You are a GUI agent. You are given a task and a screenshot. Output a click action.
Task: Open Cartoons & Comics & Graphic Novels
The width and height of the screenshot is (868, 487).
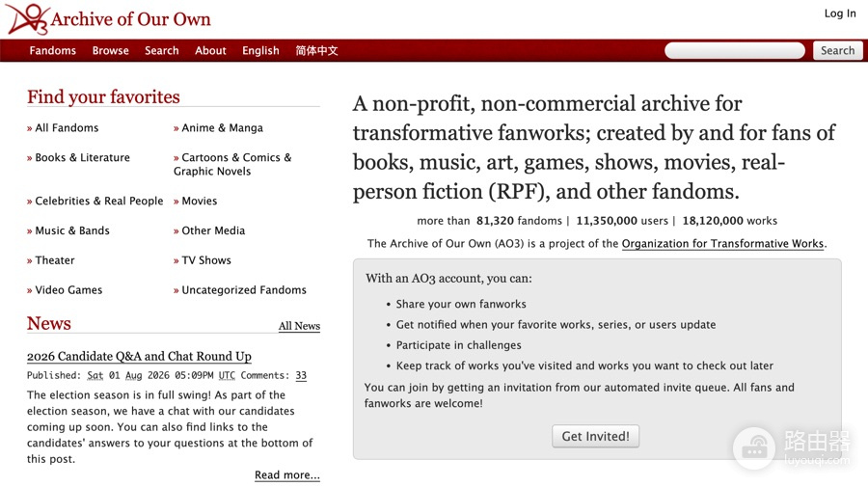tap(232, 164)
